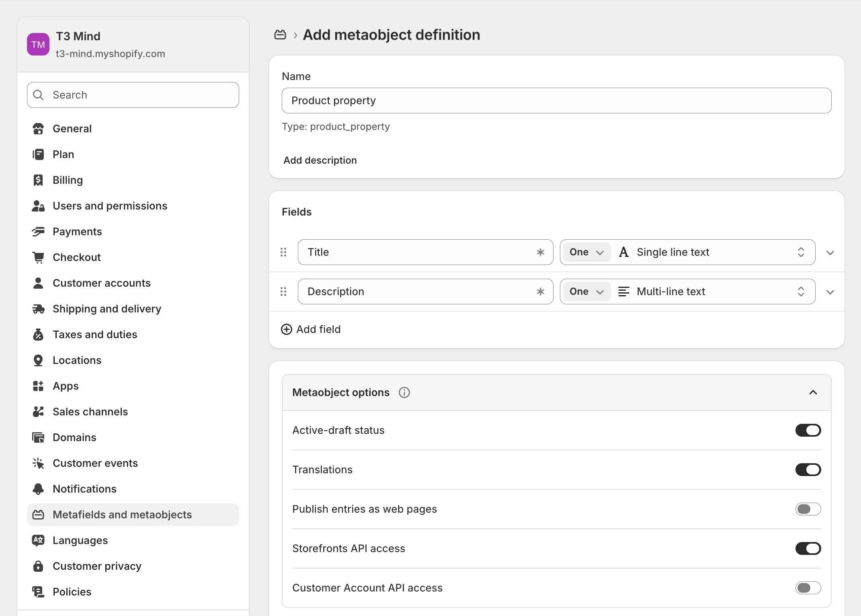Click the Apps grid icon
Viewport: 861px width, 616px height.
(x=38, y=386)
